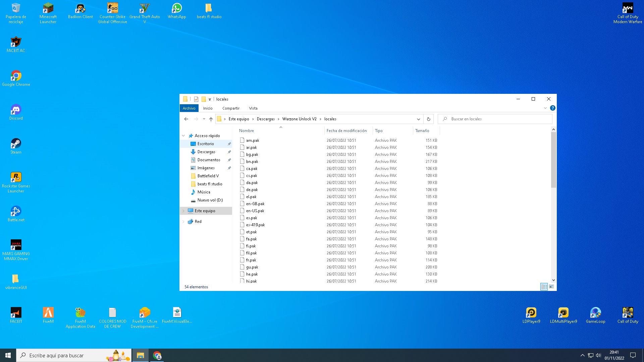Click File Explorer in the taskbar

click(140, 355)
